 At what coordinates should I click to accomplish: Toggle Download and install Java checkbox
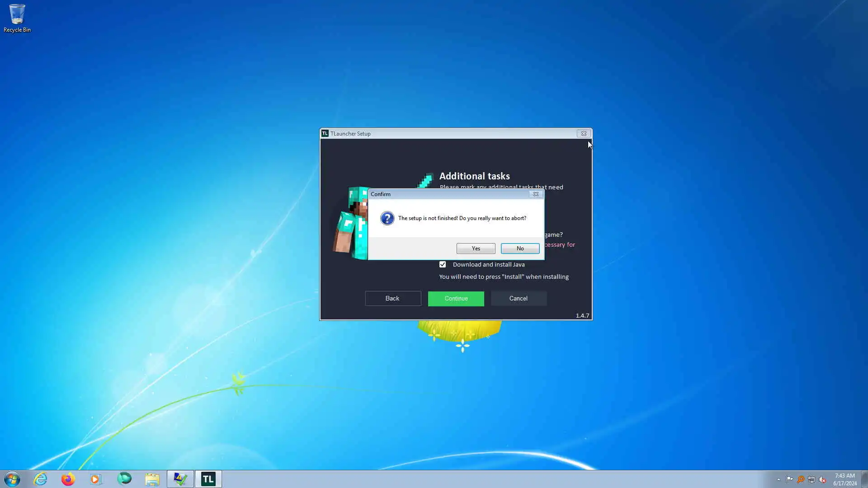click(x=443, y=265)
